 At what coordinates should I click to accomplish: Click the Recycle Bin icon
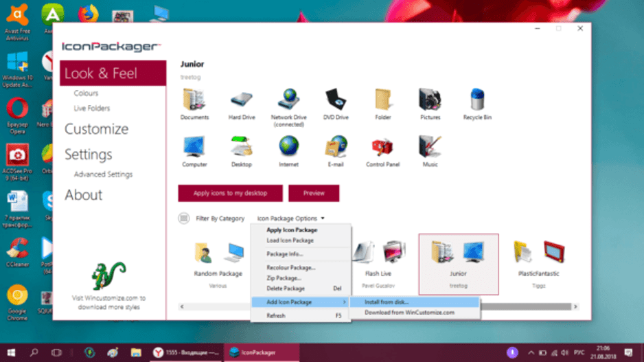tap(477, 100)
